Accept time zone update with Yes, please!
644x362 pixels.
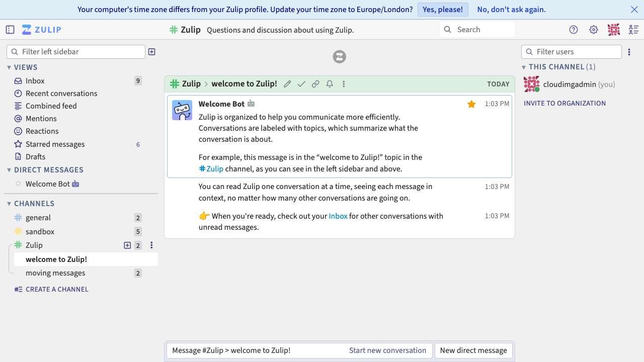point(443,10)
